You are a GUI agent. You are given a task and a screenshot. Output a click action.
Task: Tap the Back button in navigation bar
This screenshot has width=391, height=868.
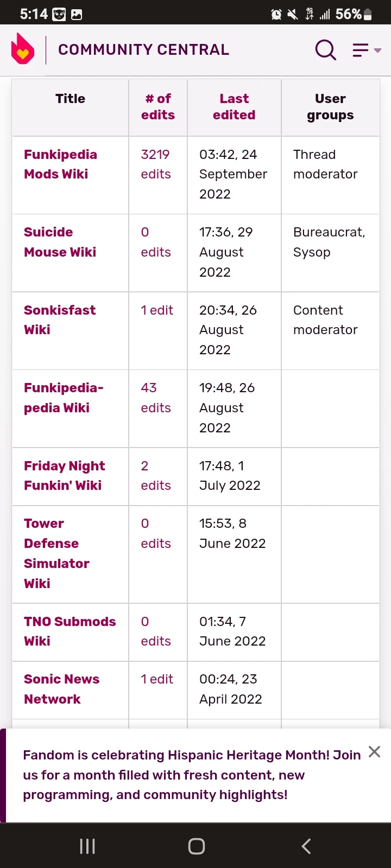(x=305, y=845)
